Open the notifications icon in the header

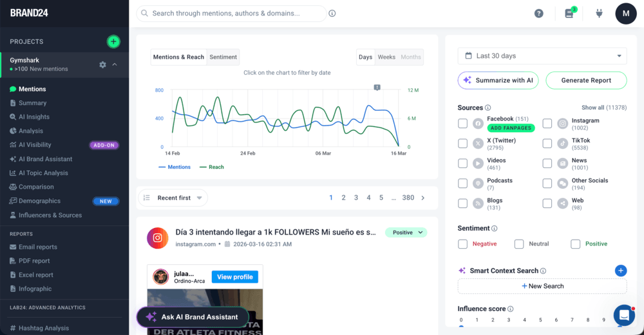569,14
